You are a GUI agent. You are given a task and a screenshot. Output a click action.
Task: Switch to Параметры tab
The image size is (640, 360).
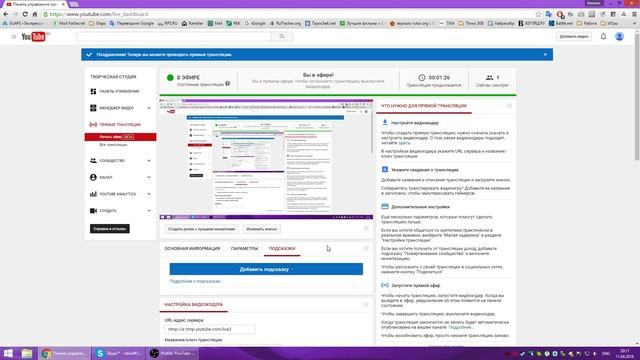[x=244, y=249]
